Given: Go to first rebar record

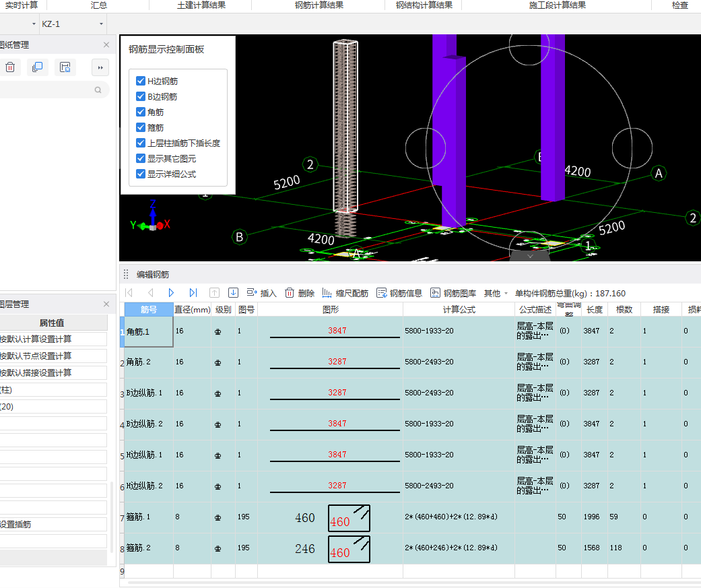Looking at the screenshot, I should pyautogui.click(x=129, y=293).
